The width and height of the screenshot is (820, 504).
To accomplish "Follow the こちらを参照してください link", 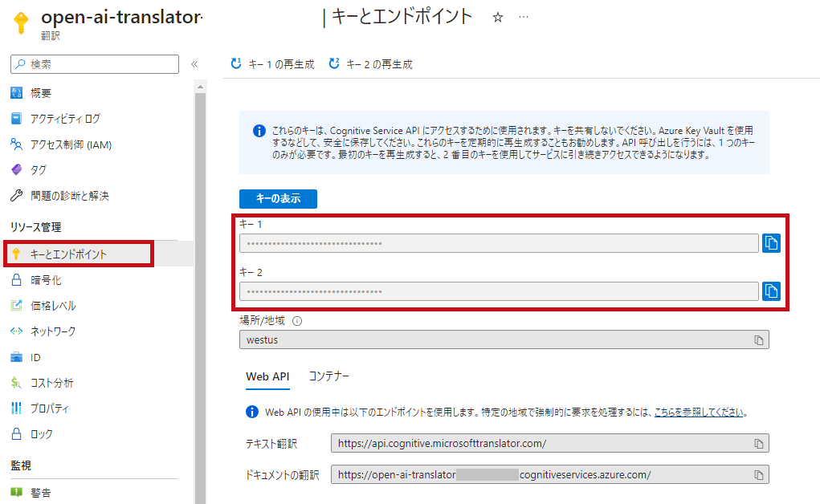I will point(700,412).
